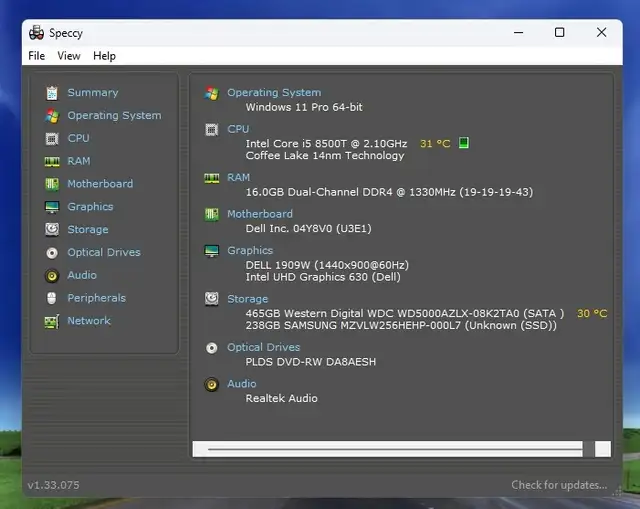The width and height of the screenshot is (640, 509).
Task: Click the Storage hard drive icon in sidebar
Action: 52,229
